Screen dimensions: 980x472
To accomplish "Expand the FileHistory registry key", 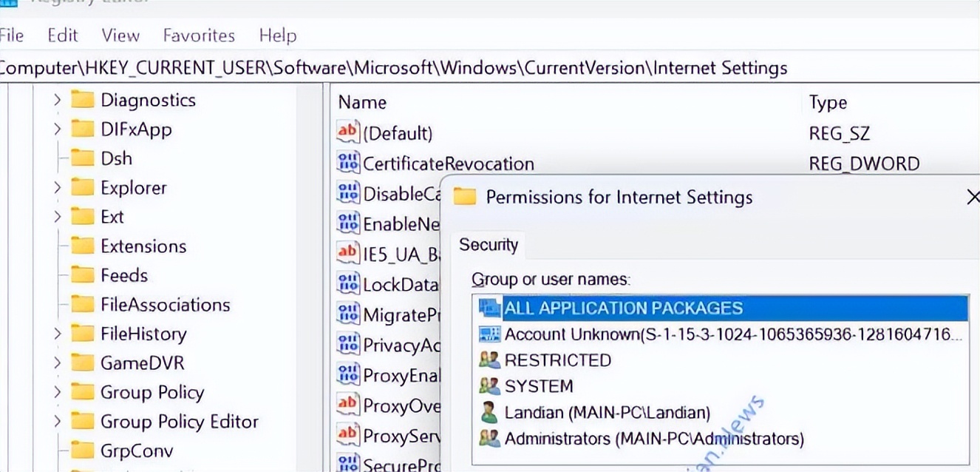I will pyautogui.click(x=58, y=334).
